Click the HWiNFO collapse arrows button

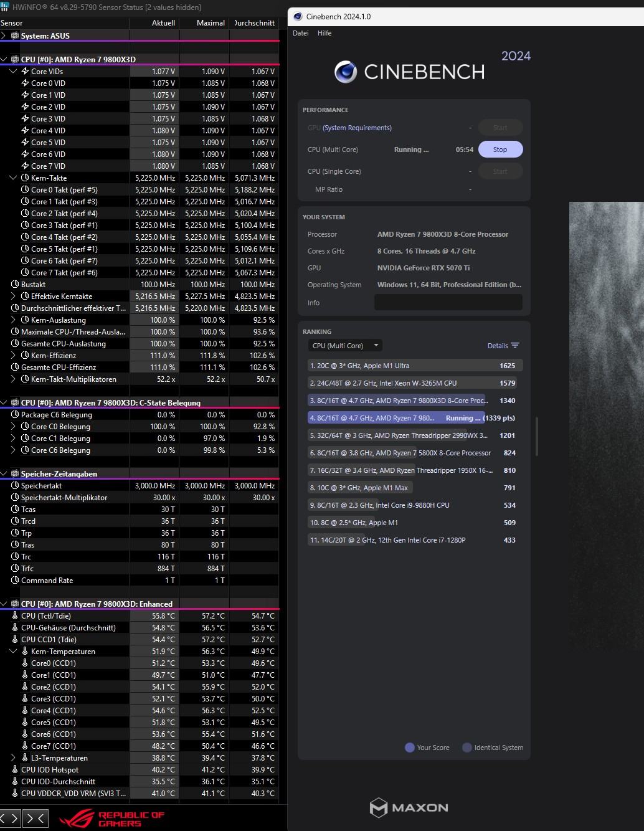[x=36, y=818]
